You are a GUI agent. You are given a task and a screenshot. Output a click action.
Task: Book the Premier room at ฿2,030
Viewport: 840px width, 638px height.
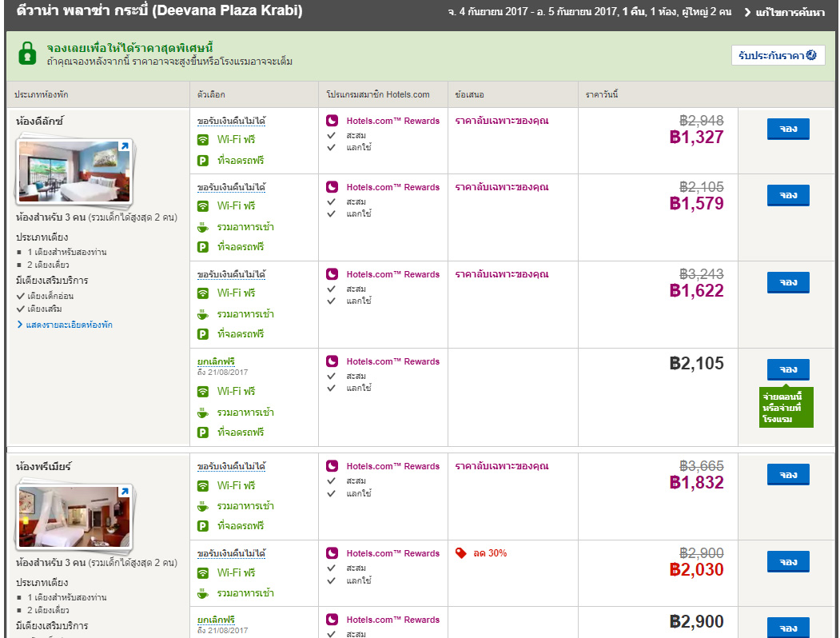click(788, 561)
